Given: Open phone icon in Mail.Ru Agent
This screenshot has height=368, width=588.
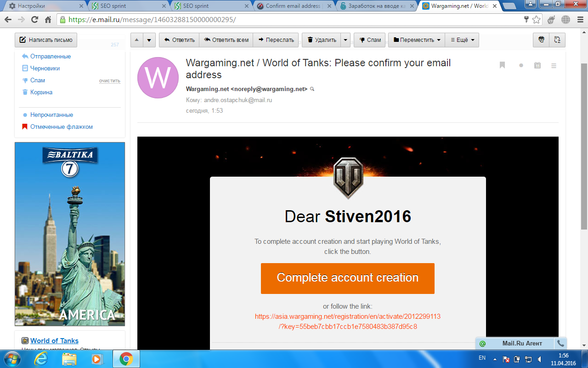Looking at the screenshot, I should pyautogui.click(x=560, y=343).
